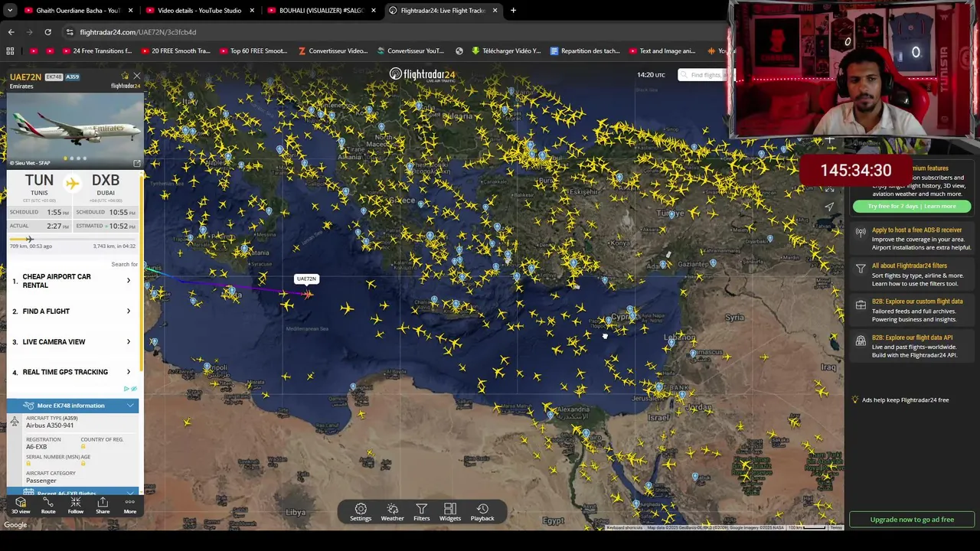Open B2B: Explore our flight data API
Viewport: 980px width, 551px height.
click(913, 346)
